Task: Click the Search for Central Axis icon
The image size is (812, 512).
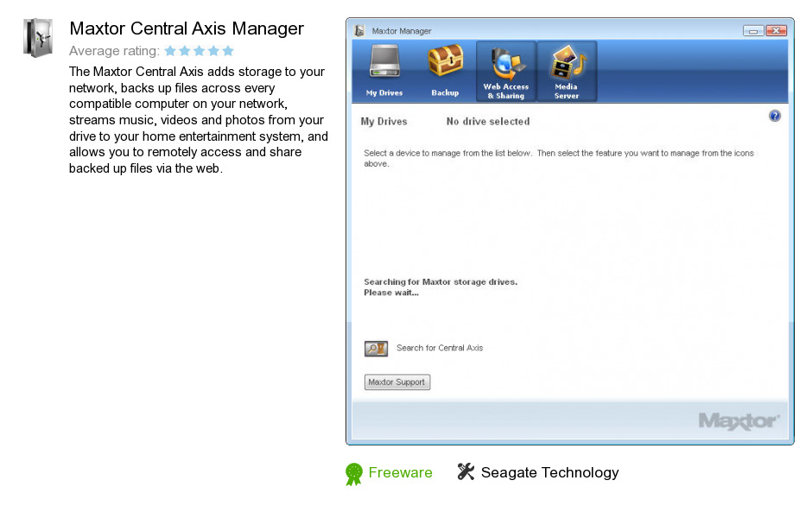Action: tap(376, 349)
